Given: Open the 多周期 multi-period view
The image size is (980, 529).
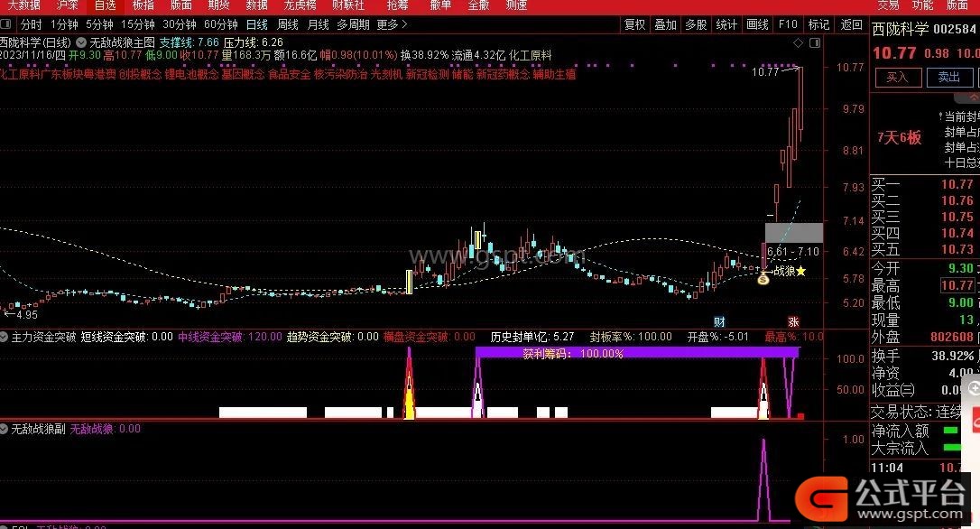Looking at the screenshot, I should pos(353,24).
